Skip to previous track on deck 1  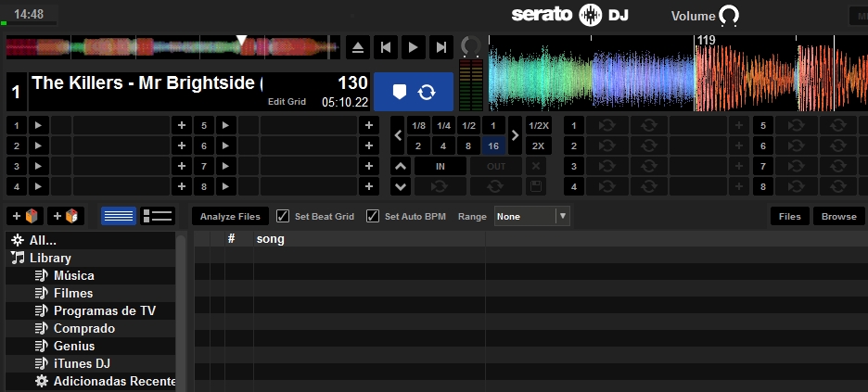pos(386,47)
